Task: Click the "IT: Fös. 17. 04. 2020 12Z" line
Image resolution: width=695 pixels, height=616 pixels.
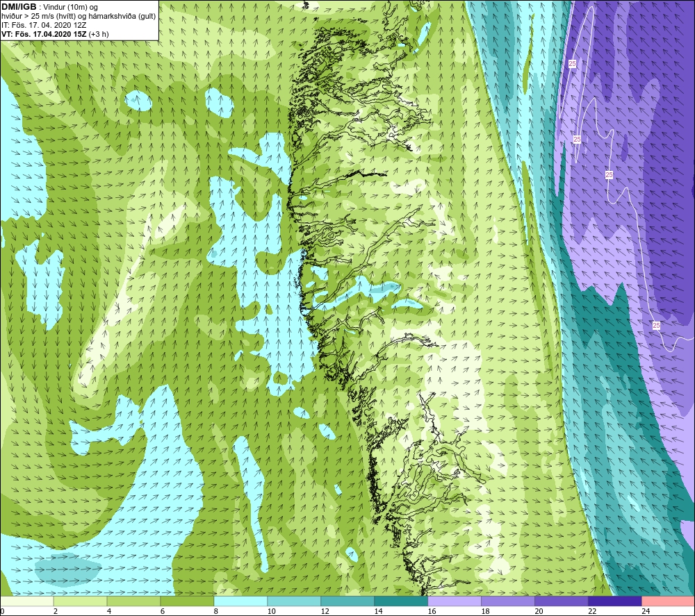Action: [x=44, y=25]
